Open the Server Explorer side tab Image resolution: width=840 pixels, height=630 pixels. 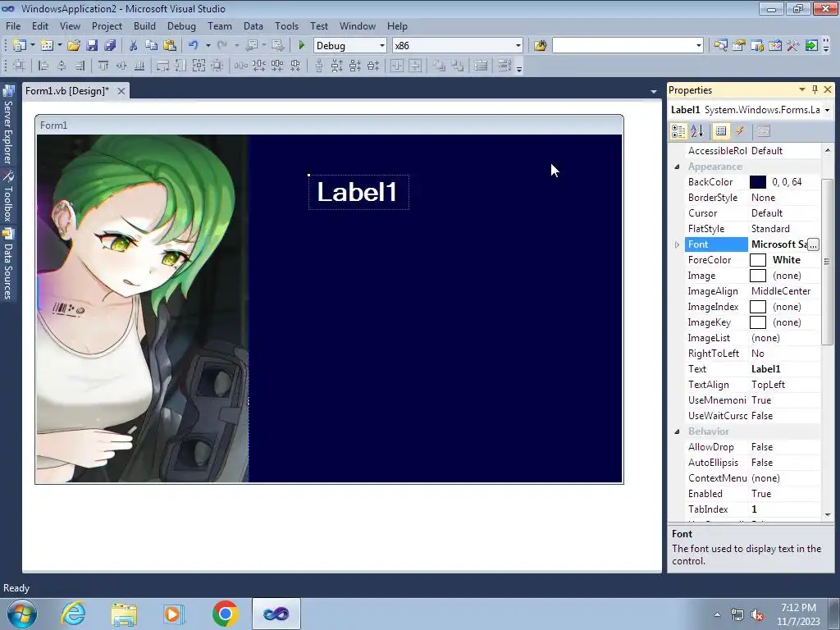8,125
